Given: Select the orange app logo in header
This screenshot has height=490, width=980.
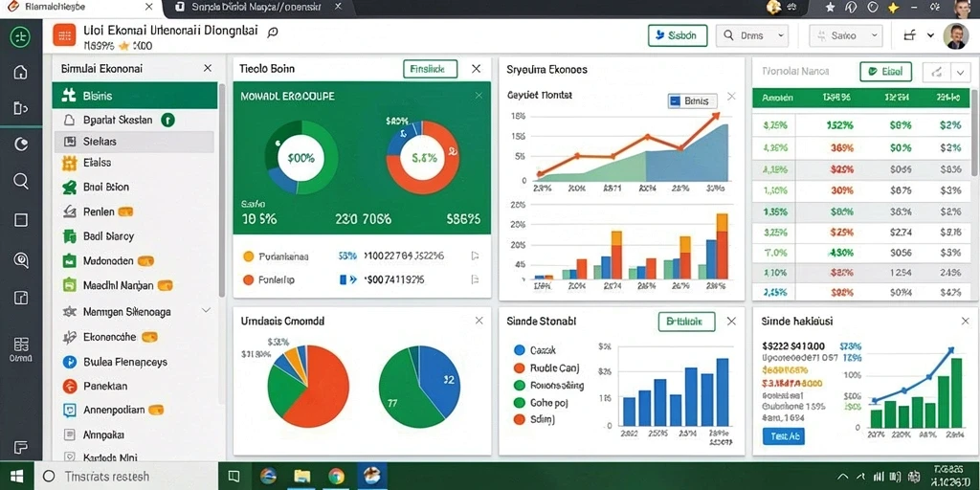Looking at the screenshot, I should tap(64, 35).
